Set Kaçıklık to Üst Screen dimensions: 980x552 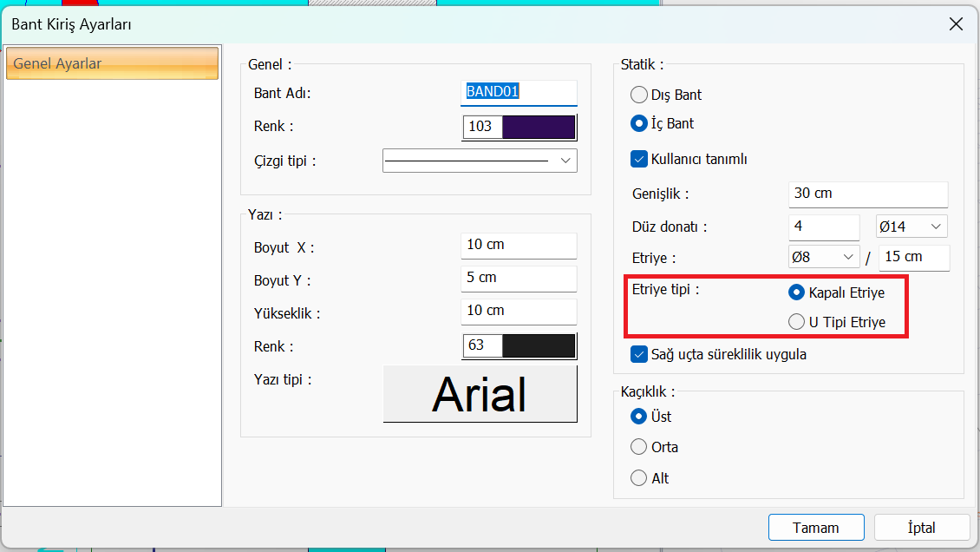click(x=639, y=417)
